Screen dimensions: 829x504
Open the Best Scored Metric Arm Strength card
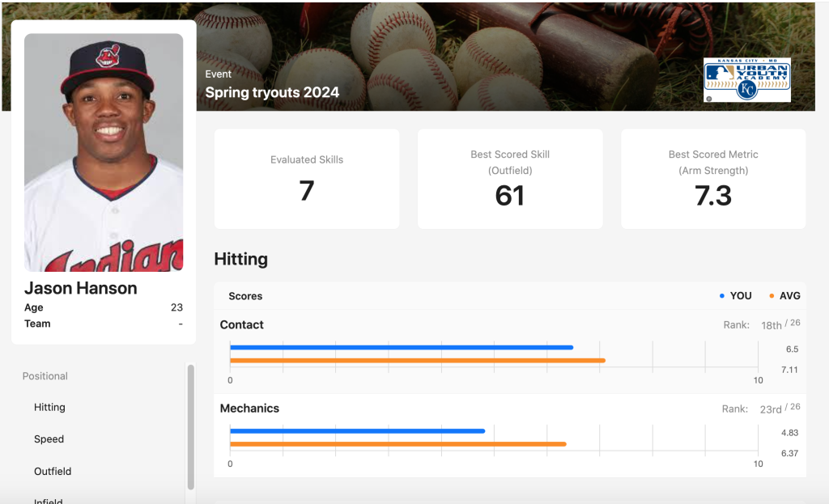point(712,179)
